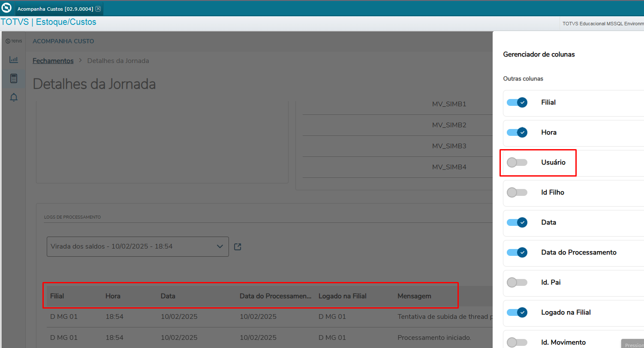Close the Acompanha Custos tab
Screen dimensions: 644x348
click(x=98, y=9)
